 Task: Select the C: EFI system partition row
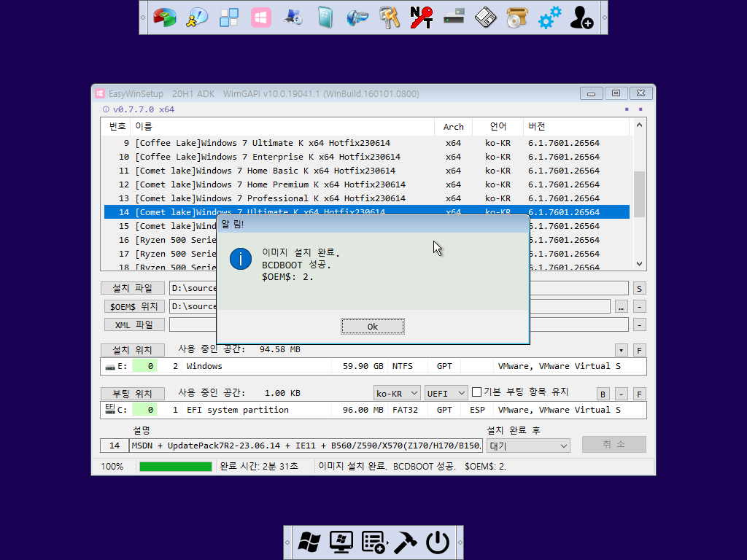pyautogui.click(x=373, y=410)
